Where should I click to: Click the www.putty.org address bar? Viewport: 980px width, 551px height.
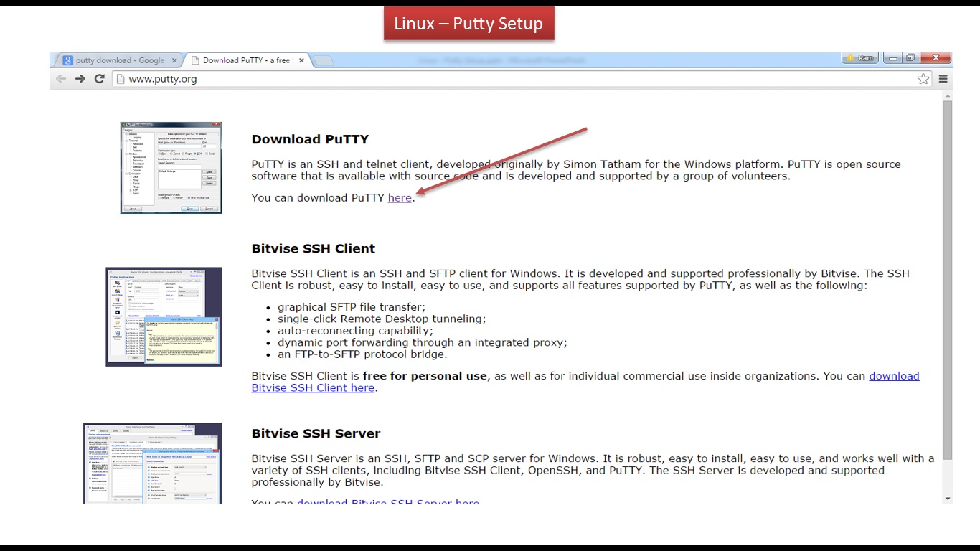tap(521, 79)
